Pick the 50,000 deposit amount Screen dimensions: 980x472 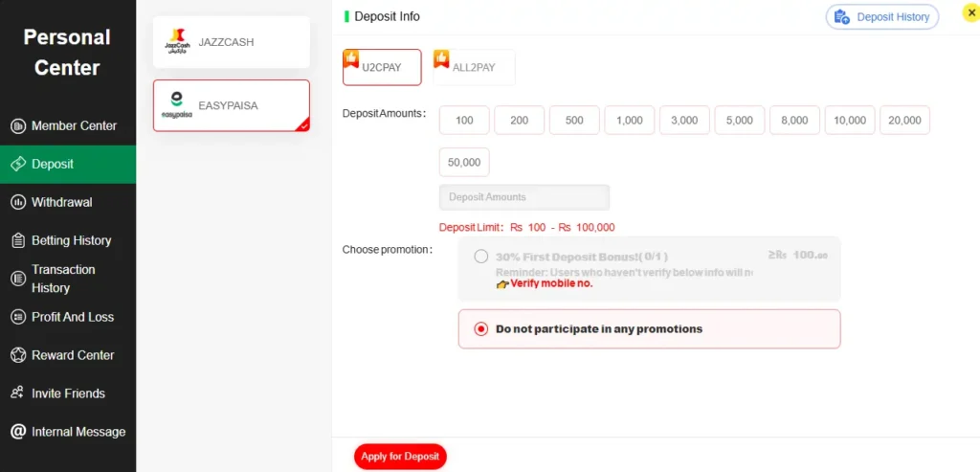coord(464,162)
